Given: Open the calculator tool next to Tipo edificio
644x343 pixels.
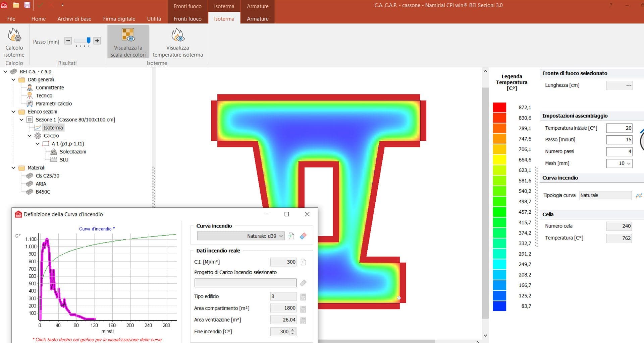Looking at the screenshot, I should tap(303, 296).
